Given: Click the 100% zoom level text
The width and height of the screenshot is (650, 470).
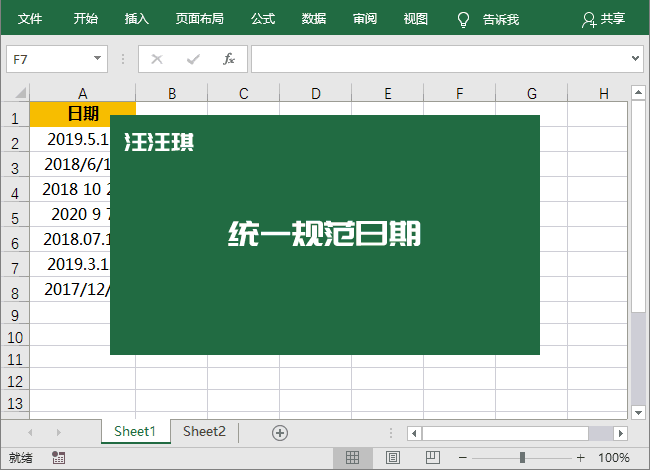Looking at the screenshot, I should click(x=614, y=458).
